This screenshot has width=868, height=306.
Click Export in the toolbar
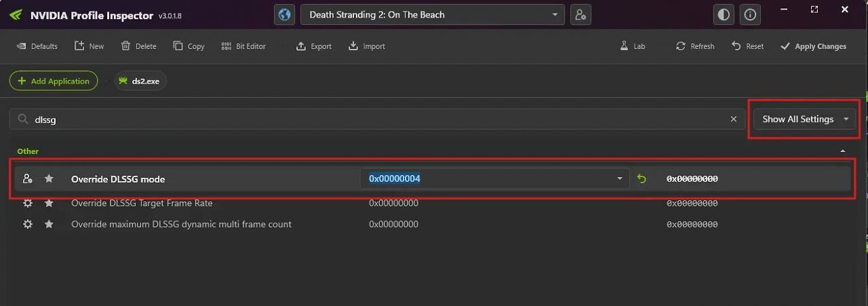pos(314,46)
